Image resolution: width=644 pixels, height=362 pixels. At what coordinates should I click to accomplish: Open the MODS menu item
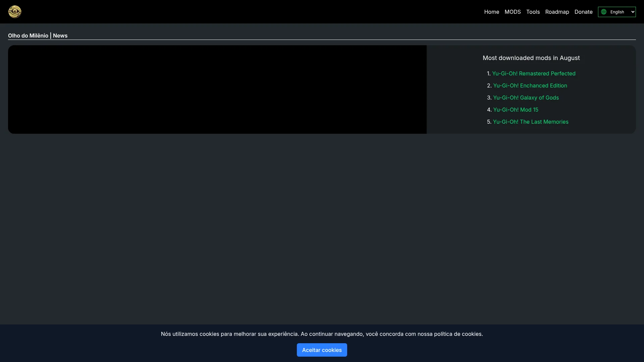(x=513, y=12)
